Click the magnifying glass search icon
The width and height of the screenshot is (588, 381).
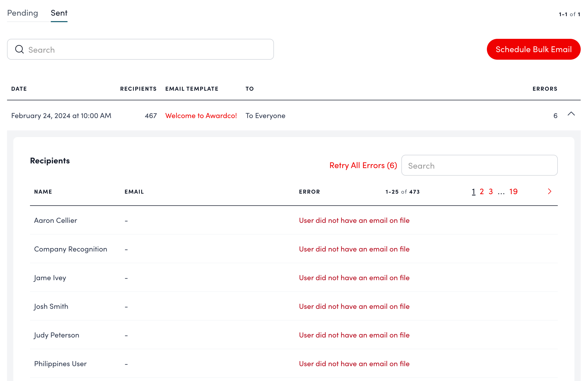[19, 49]
